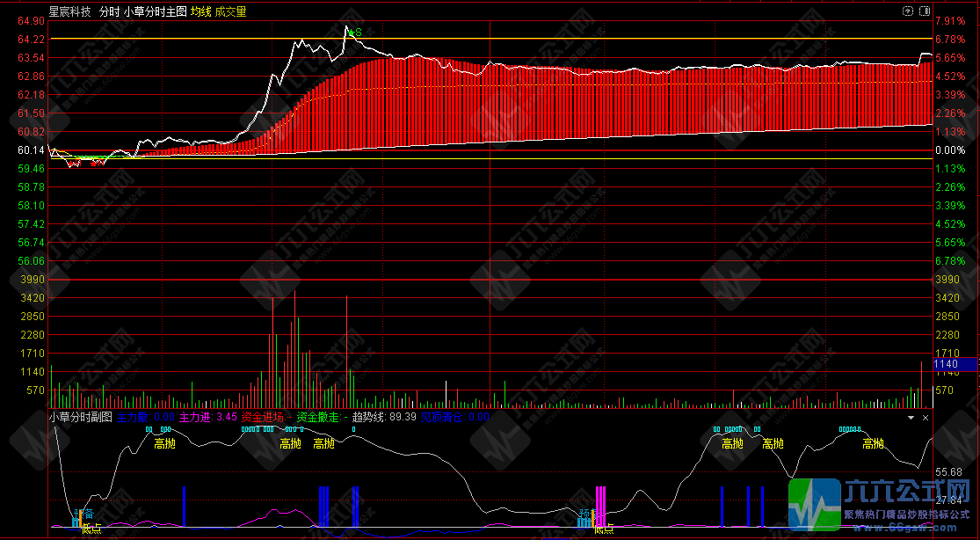The height and width of the screenshot is (540, 980).
Task: Click the 见顶清仓 indicator label
Action: point(453,418)
